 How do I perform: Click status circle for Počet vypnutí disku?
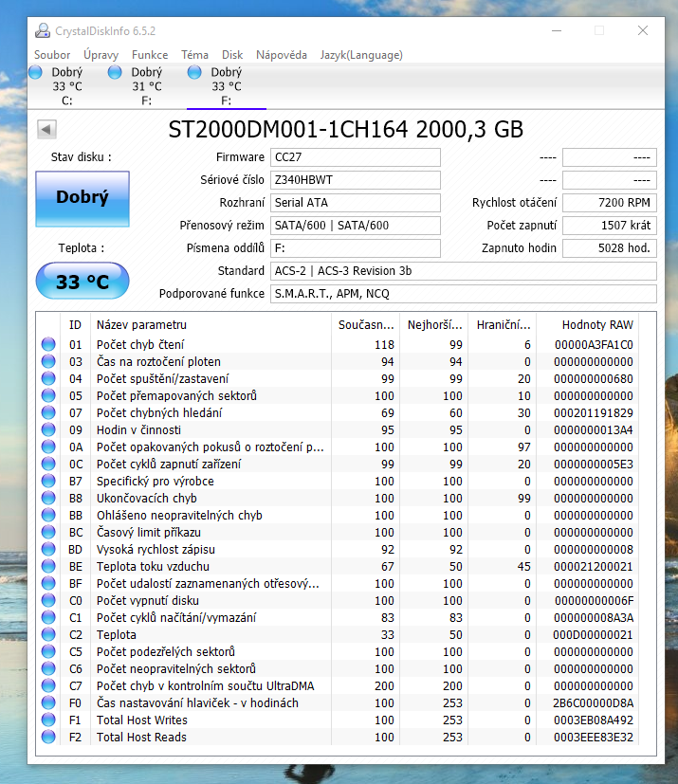pyautogui.click(x=48, y=600)
